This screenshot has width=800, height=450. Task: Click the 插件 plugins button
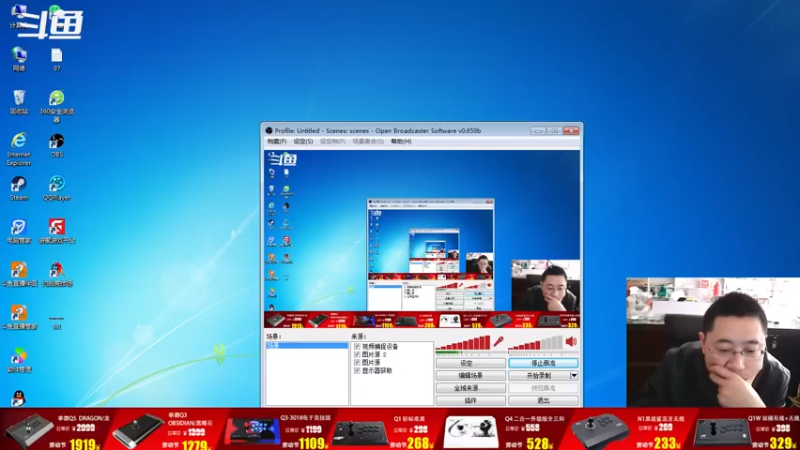point(470,401)
